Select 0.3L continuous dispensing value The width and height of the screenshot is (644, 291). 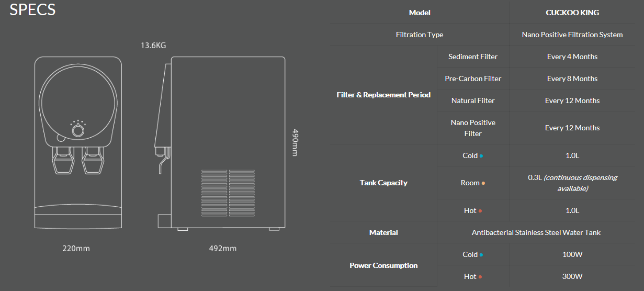572,183
